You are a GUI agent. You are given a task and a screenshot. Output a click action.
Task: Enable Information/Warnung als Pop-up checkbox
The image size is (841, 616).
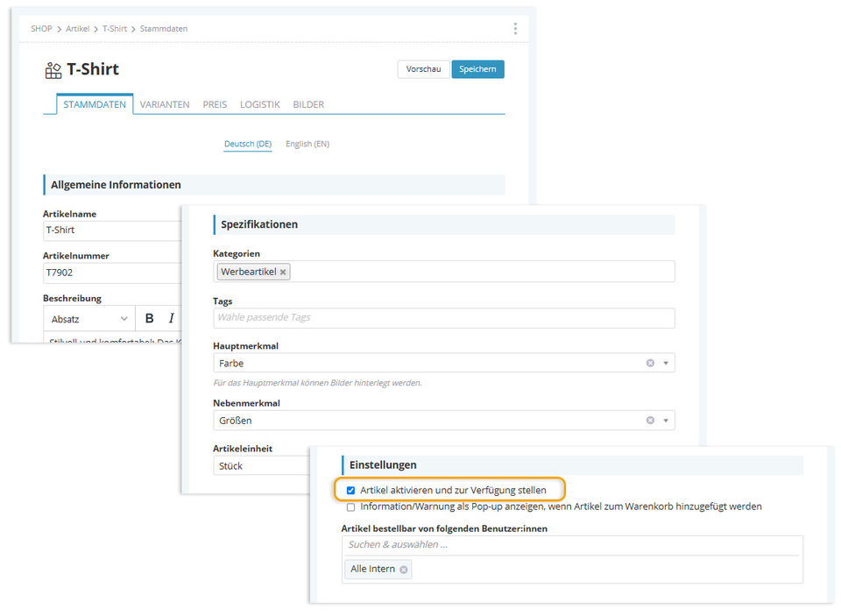(x=350, y=507)
